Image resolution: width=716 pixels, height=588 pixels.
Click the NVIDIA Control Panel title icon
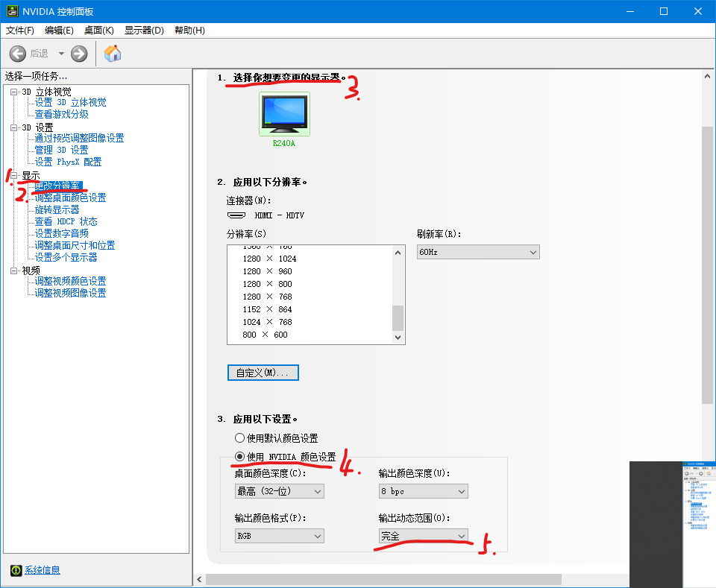[13, 11]
